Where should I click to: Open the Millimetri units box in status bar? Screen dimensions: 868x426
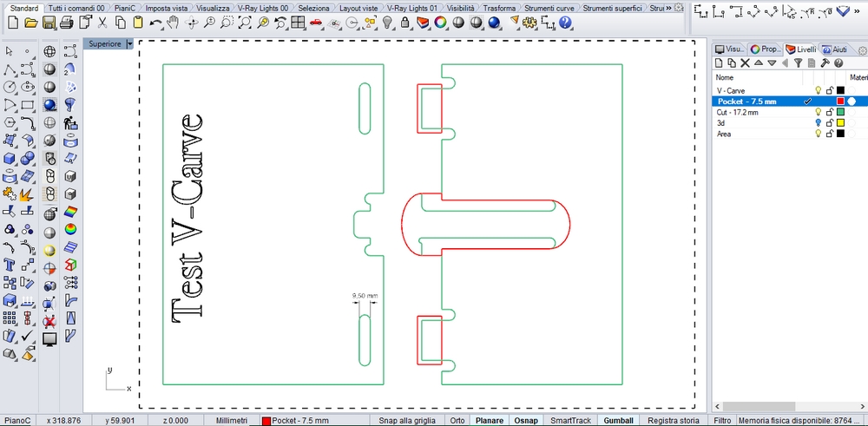pos(232,421)
